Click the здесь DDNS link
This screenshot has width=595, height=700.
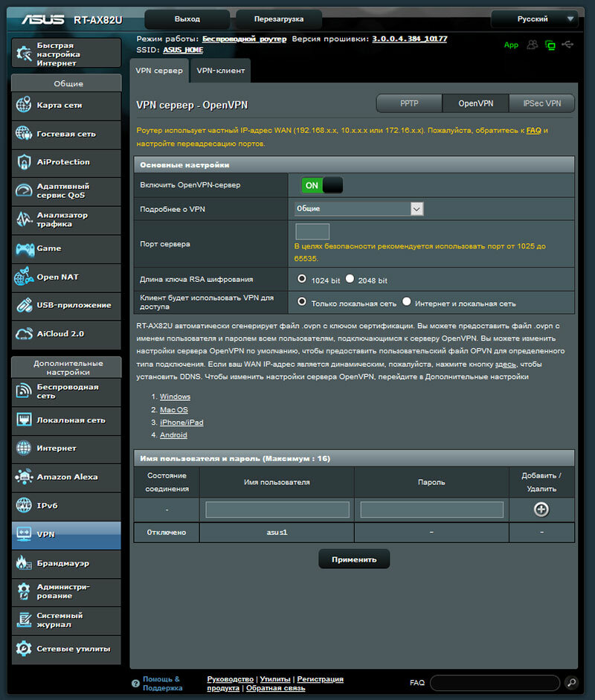[505, 365]
